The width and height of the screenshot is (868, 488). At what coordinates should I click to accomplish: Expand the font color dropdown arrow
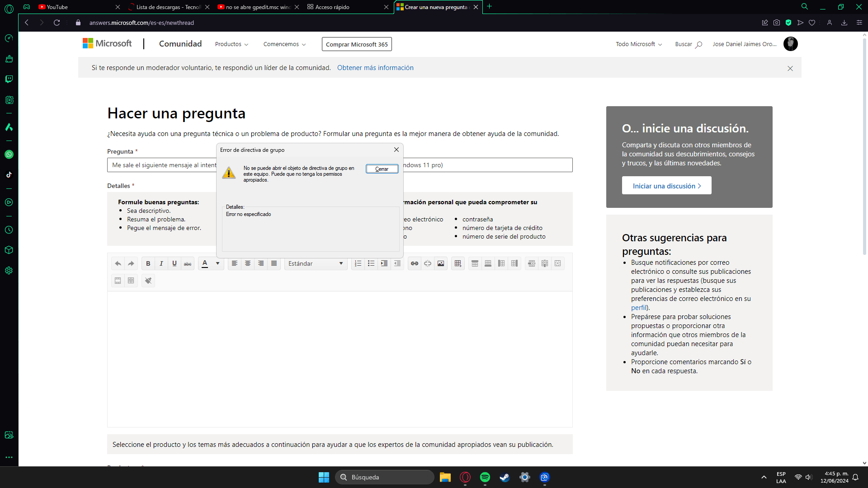(x=217, y=263)
